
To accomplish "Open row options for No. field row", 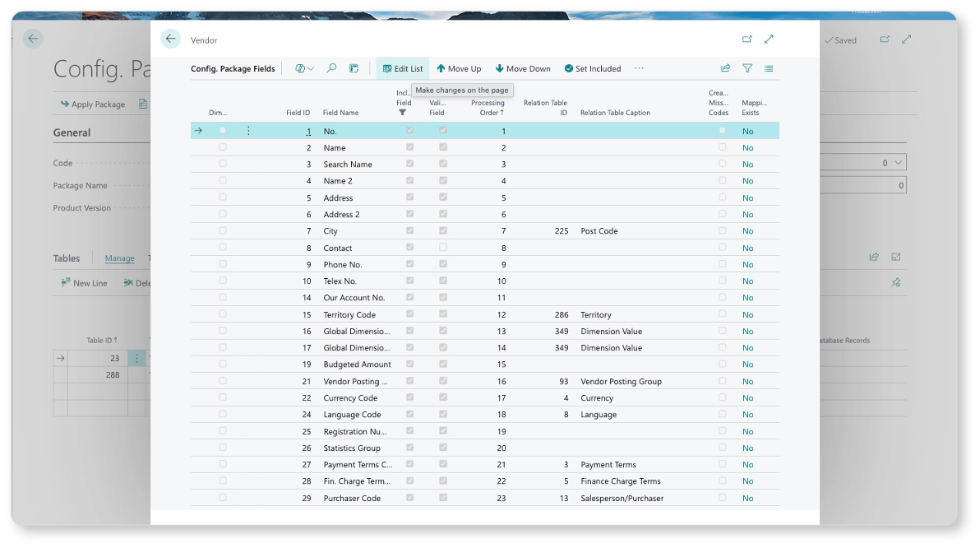I will (248, 131).
